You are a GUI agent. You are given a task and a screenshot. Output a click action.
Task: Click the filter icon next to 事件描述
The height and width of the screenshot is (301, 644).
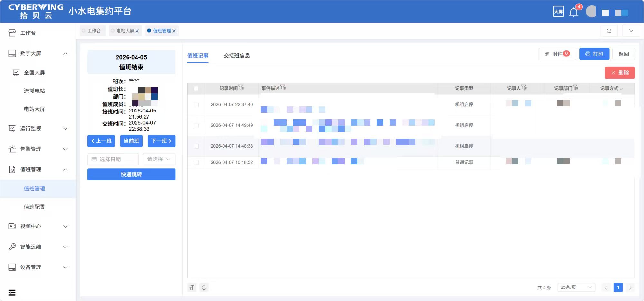tap(283, 88)
